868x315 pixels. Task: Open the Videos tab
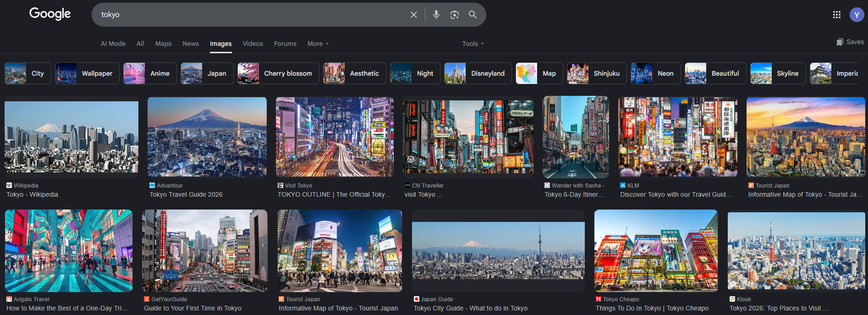pos(253,44)
